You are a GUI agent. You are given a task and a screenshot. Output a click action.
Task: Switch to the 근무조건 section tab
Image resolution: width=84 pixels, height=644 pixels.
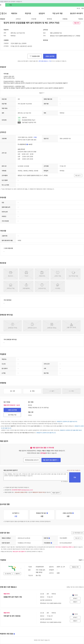pos(18,19)
